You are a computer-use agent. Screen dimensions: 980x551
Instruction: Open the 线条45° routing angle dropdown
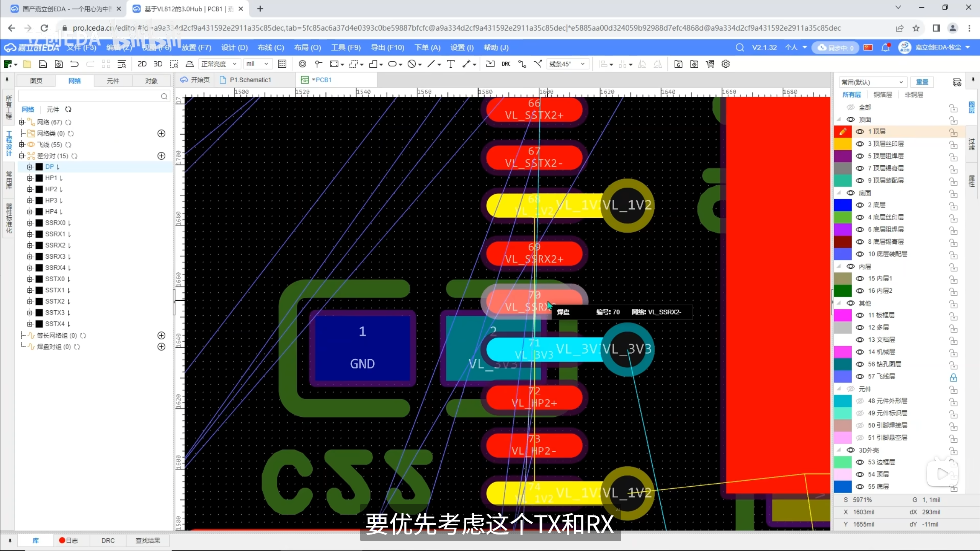567,64
